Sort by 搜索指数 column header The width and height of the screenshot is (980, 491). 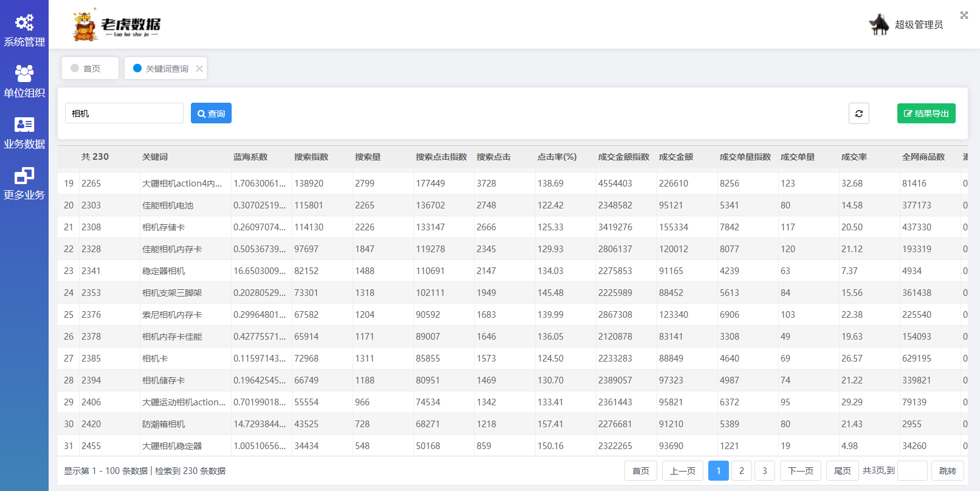tap(311, 157)
